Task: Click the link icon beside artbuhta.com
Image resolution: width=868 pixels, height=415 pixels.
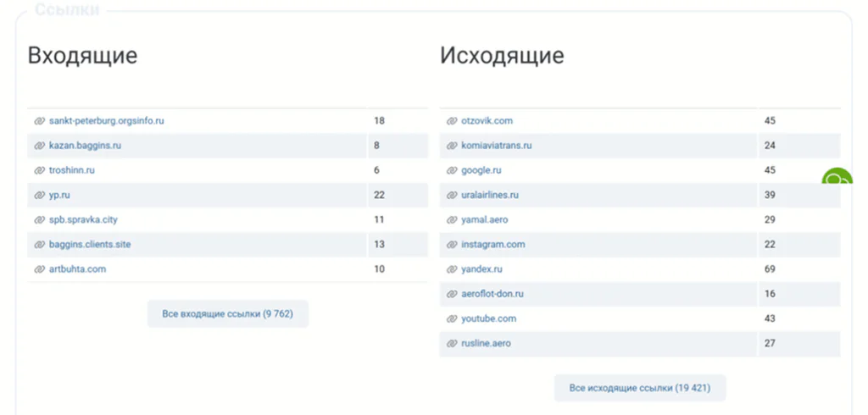Action: click(39, 269)
